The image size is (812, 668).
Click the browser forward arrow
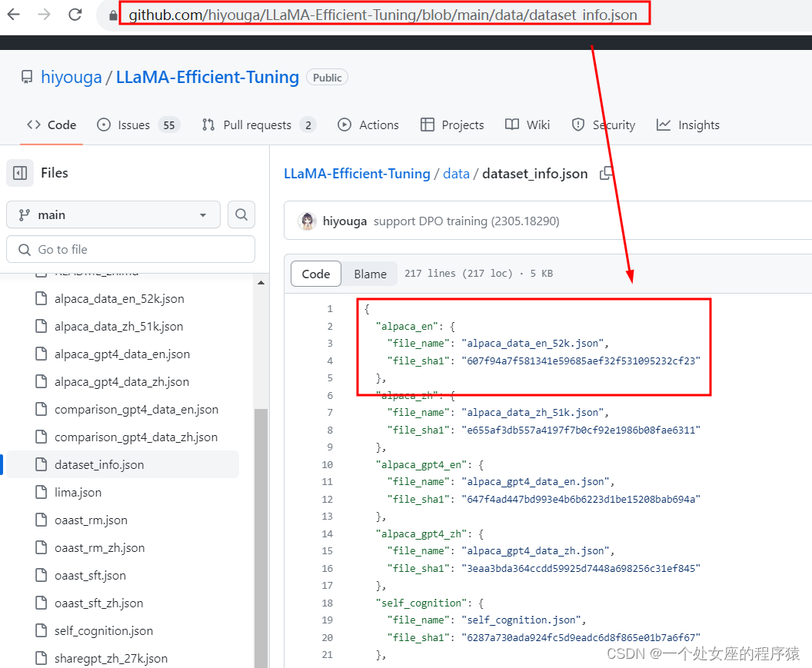pos(45,15)
